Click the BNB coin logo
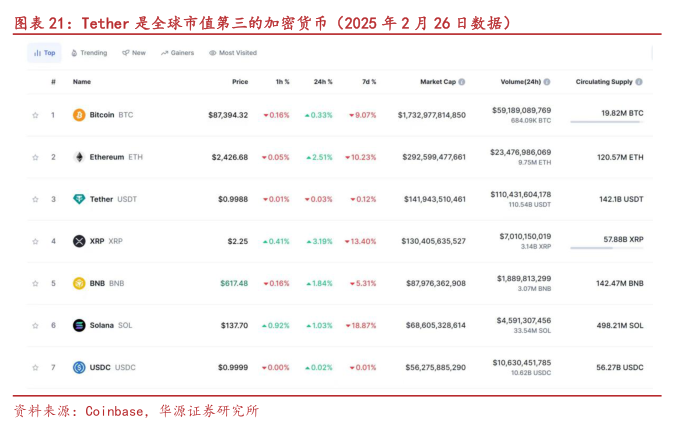This screenshot has width=679, height=430. [x=79, y=283]
